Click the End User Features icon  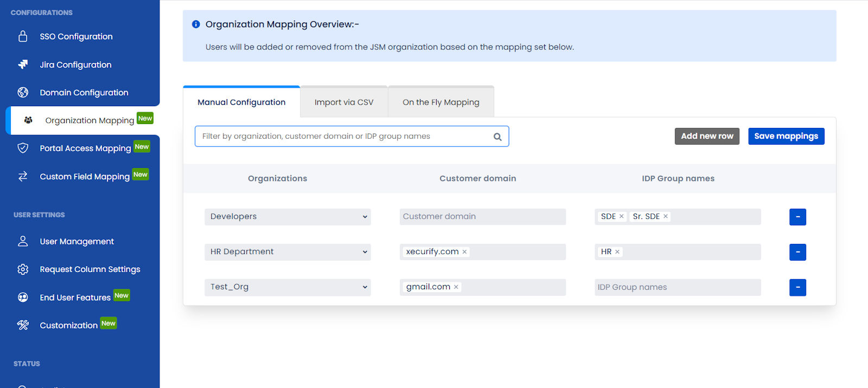pos(23,297)
